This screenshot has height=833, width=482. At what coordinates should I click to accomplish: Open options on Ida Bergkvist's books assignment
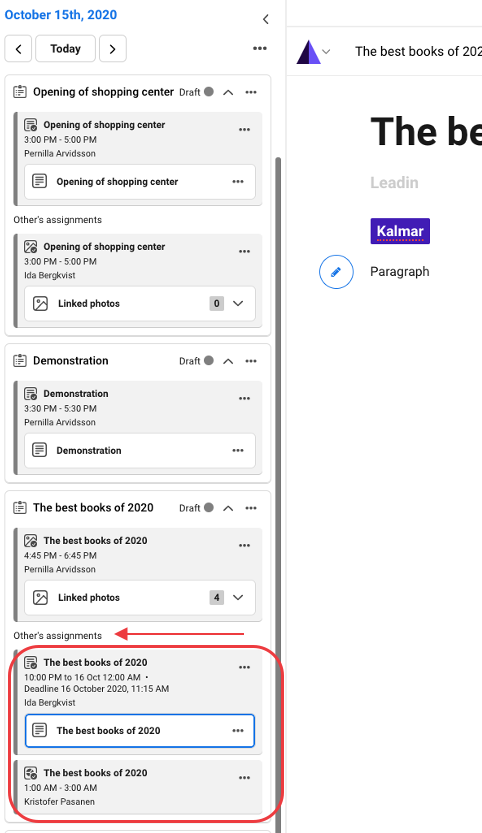pyautogui.click(x=244, y=668)
